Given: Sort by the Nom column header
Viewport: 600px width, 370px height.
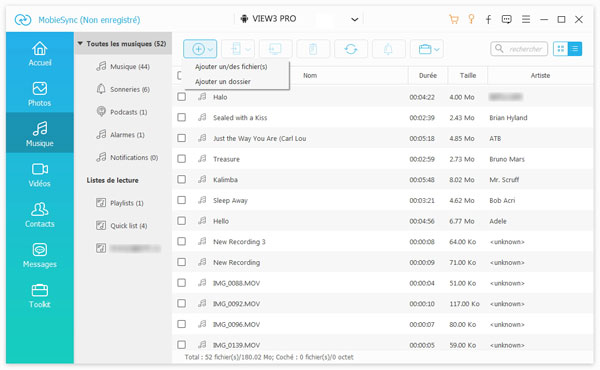Looking at the screenshot, I should [x=310, y=75].
